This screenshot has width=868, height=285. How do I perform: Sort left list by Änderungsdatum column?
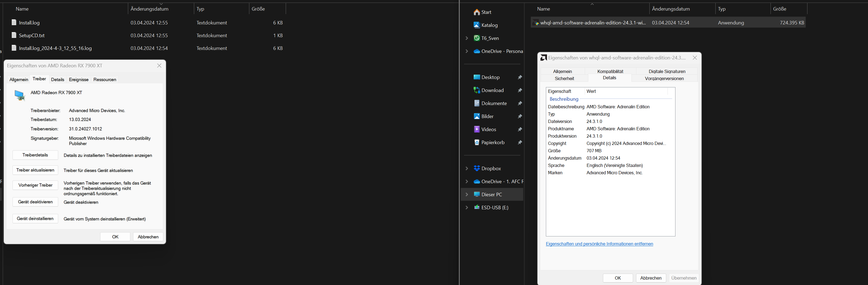click(161, 9)
